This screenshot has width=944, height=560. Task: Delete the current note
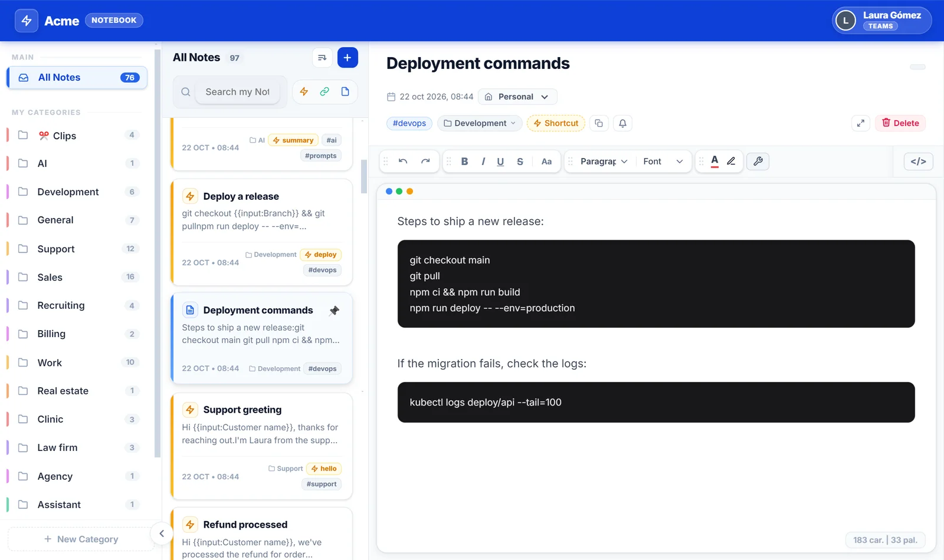900,123
